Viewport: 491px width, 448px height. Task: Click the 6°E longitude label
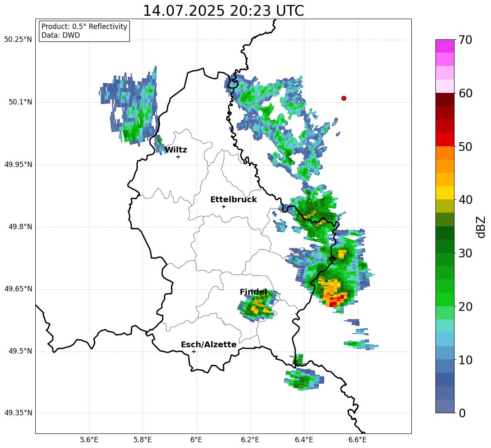[196, 440]
